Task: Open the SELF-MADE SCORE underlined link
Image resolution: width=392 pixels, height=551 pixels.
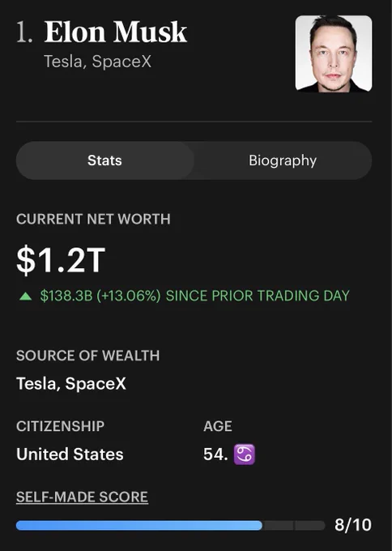Action: tap(82, 497)
